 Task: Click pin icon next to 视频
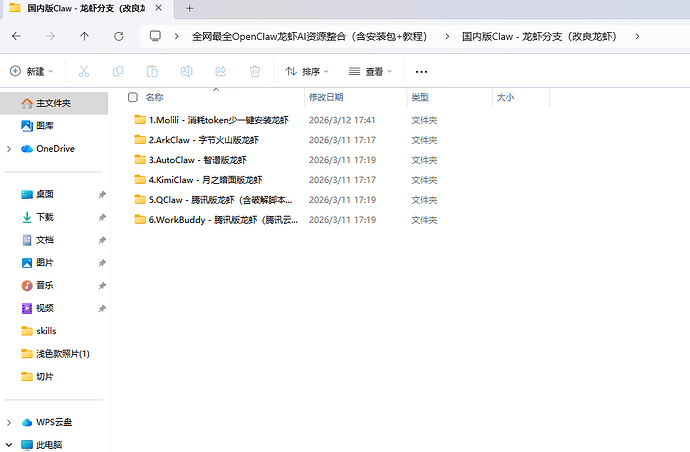click(102, 309)
